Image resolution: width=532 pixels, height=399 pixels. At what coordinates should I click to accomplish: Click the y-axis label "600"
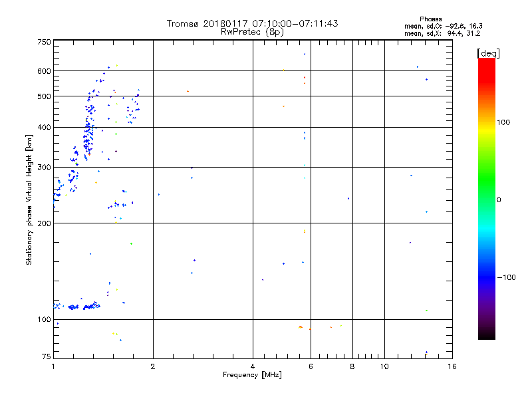tap(44, 71)
